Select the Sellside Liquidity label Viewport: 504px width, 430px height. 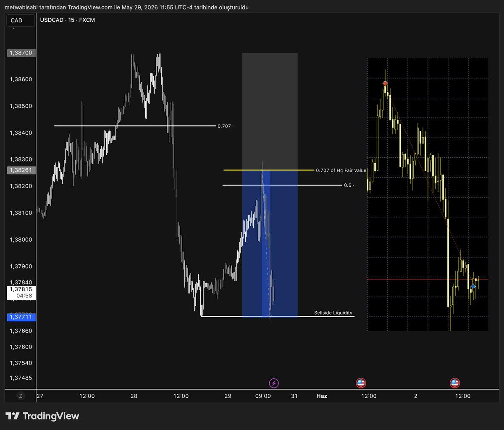(x=333, y=313)
